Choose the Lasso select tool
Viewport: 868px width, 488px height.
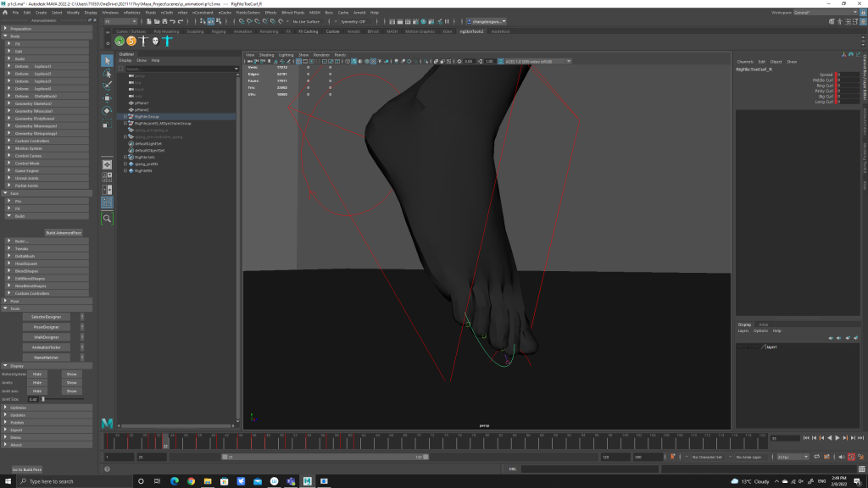tap(107, 74)
